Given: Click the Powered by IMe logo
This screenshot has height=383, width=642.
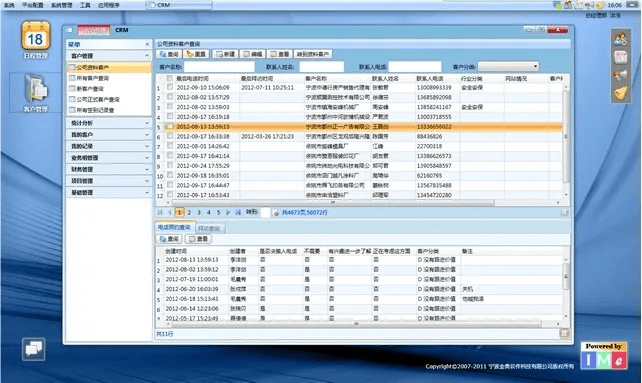Looking at the screenshot, I should click(604, 356).
